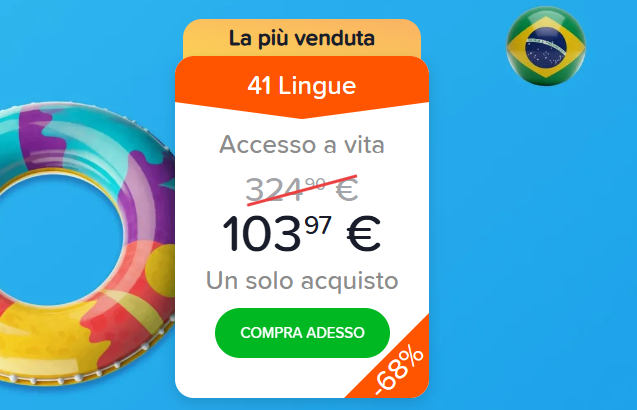This screenshot has height=410, width=637.
Task: Click the grey strikethrough euro symbol
Action: tap(347, 190)
